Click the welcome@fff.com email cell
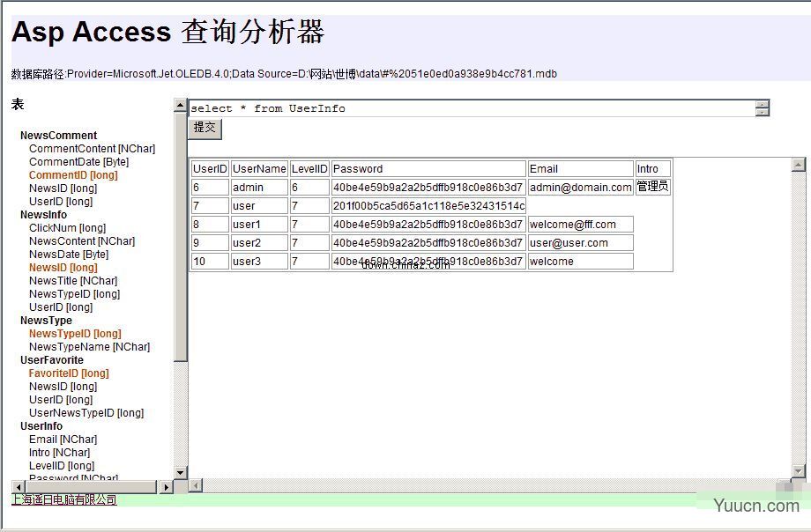 tap(580, 225)
